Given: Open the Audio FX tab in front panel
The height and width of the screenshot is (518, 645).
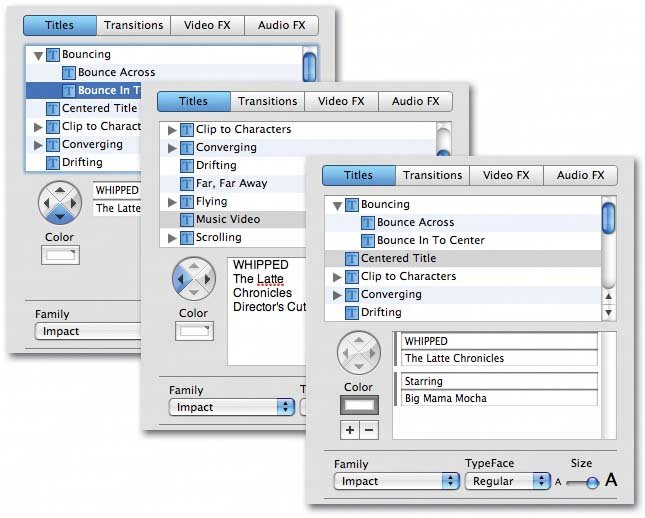Looking at the screenshot, I should tap(580, 175).
